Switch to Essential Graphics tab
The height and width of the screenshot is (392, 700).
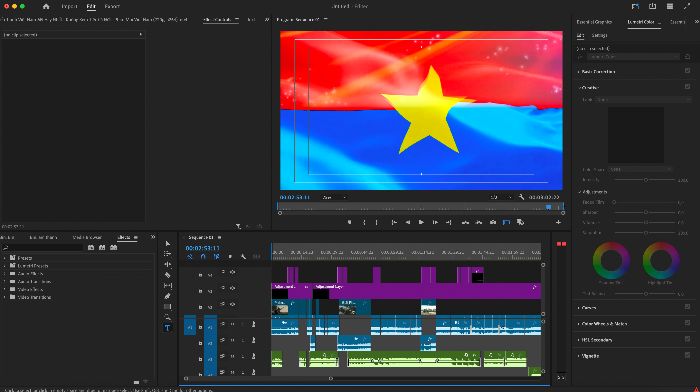(594, 22)
